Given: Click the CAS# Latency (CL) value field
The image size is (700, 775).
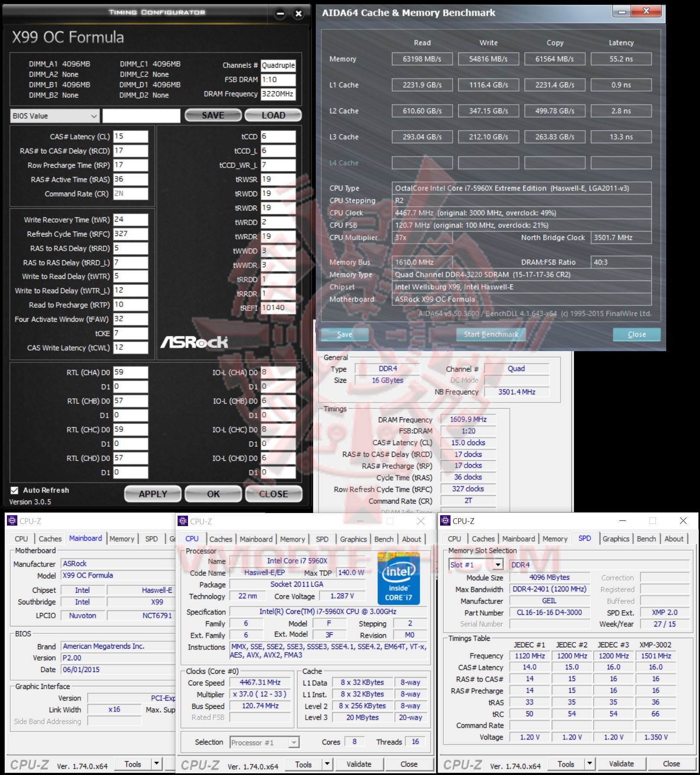Looking at the screenshot, I should click(x=131, y=136).
